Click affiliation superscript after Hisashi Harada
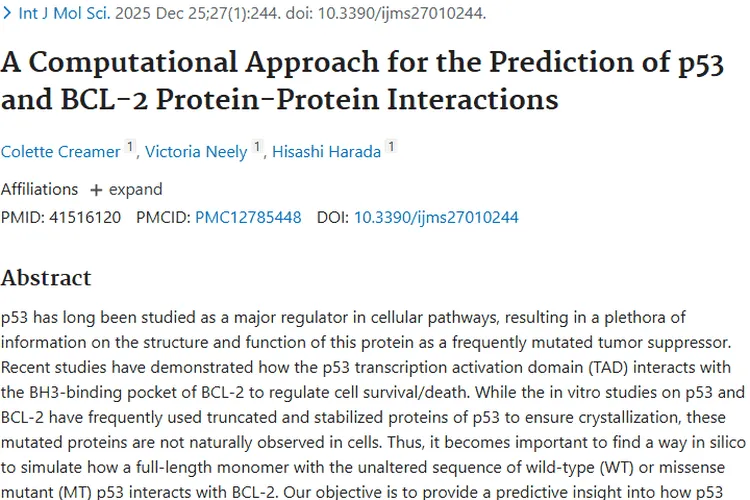This screenshot has height=500, width=750. coord(391,147)
